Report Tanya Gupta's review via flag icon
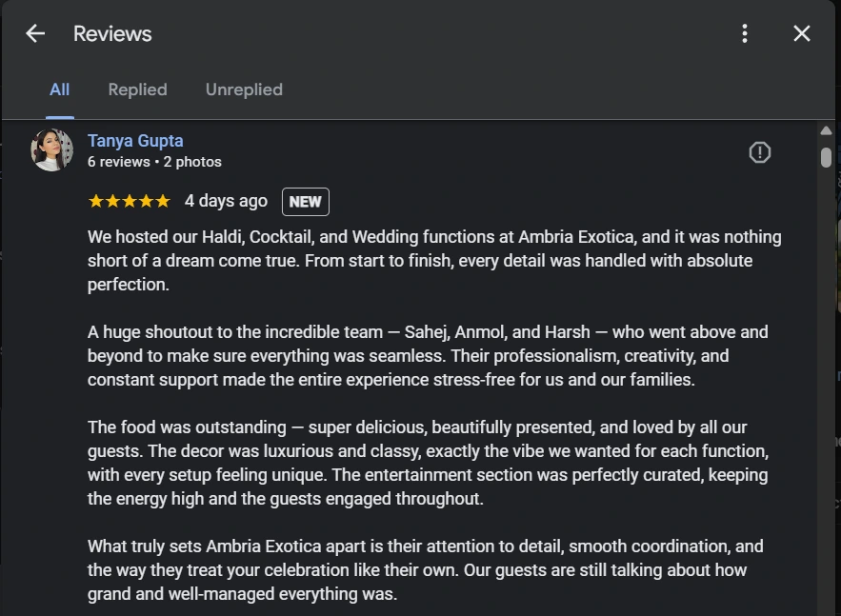Image resolution: width=841 pixels, height=616 pixels. 759,152
